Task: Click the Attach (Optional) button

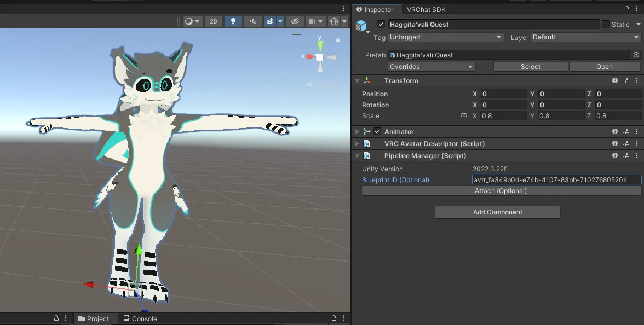Action: pyautogui.click(x=501, y=191)
